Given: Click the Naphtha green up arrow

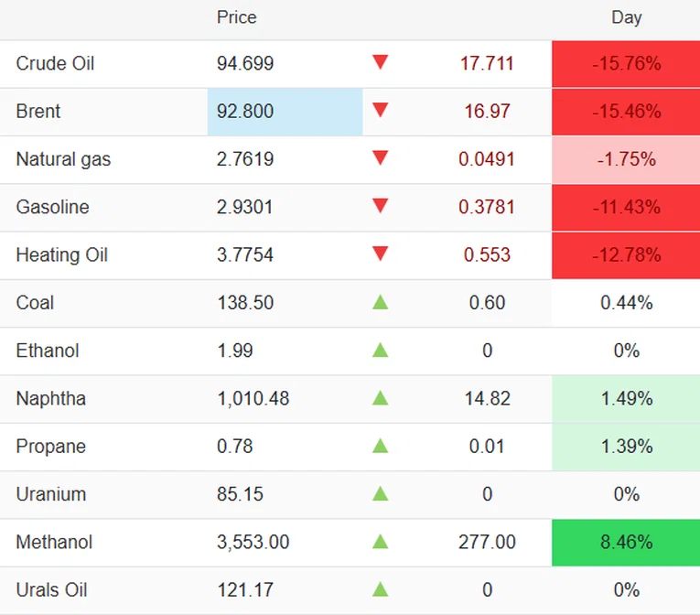Looking at the screenshot, I should tap(381, 398).
